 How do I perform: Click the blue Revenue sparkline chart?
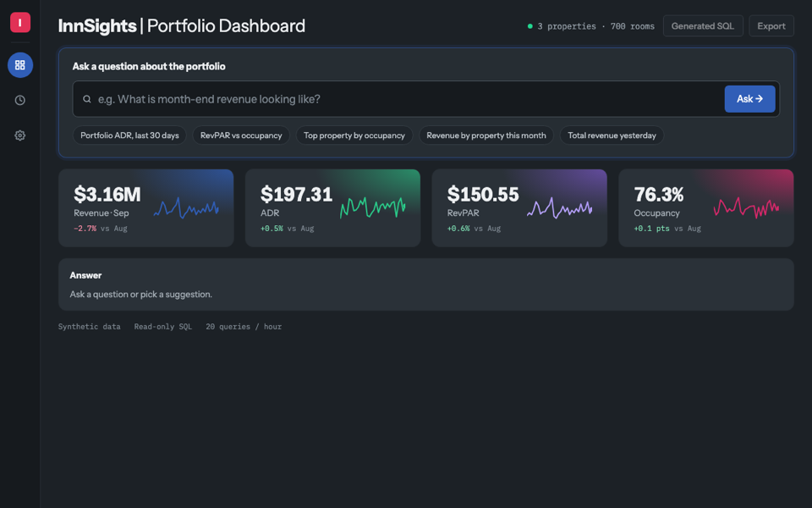(x=186, y=208)
